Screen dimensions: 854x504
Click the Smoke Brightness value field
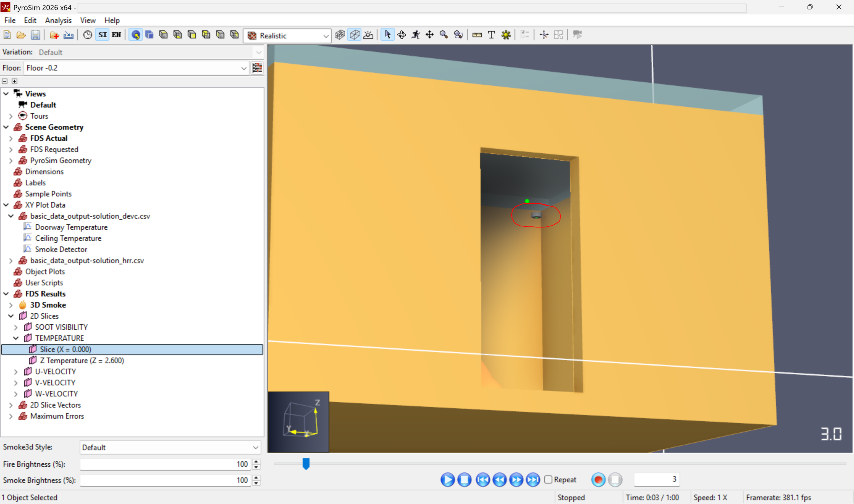(x=165, y=480)
